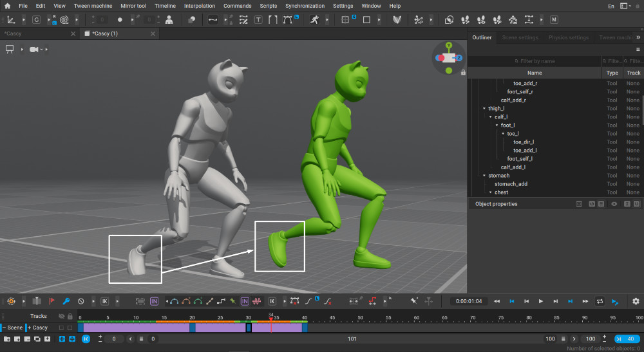This screenshot has width=644, height=352.
Task: Click the spiral tool icon
Action: [64, 20]
